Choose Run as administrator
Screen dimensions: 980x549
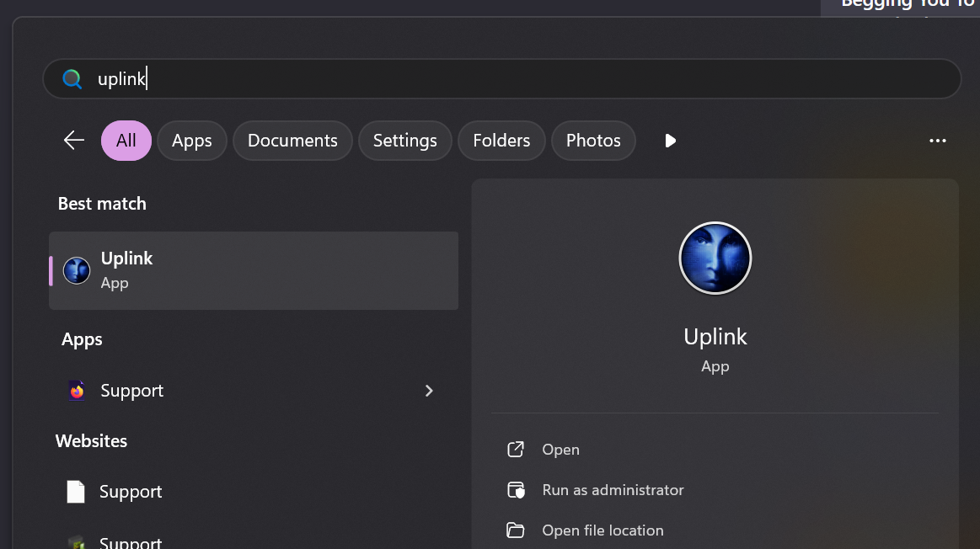(x=613, y=490)
